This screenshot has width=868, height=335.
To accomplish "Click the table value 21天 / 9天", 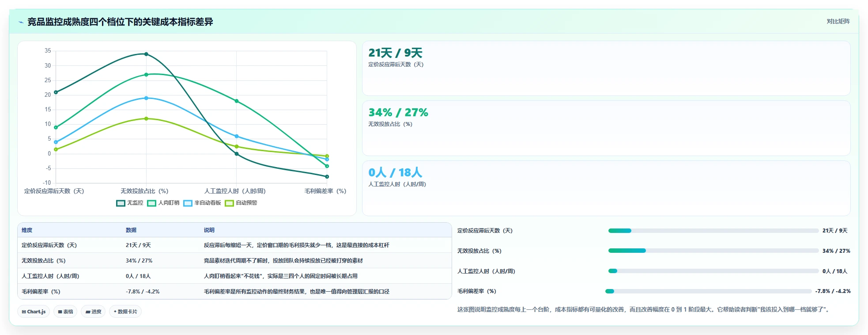I will [138, 245].
